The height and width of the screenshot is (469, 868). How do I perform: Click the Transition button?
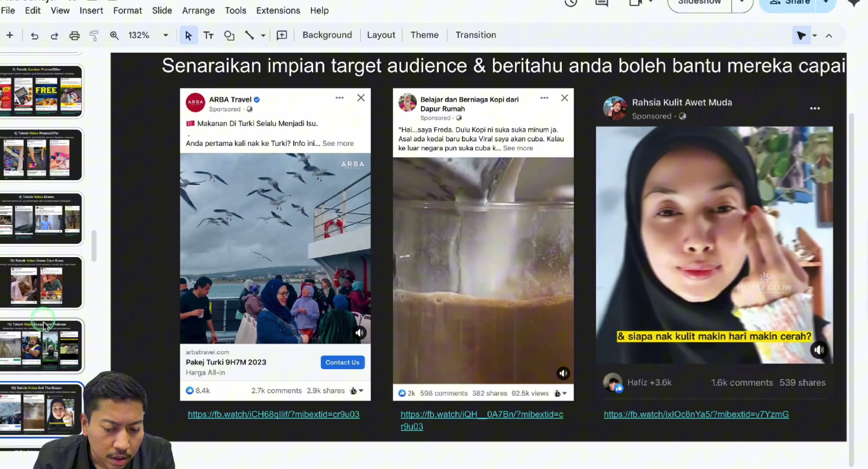tap(476, 35)
